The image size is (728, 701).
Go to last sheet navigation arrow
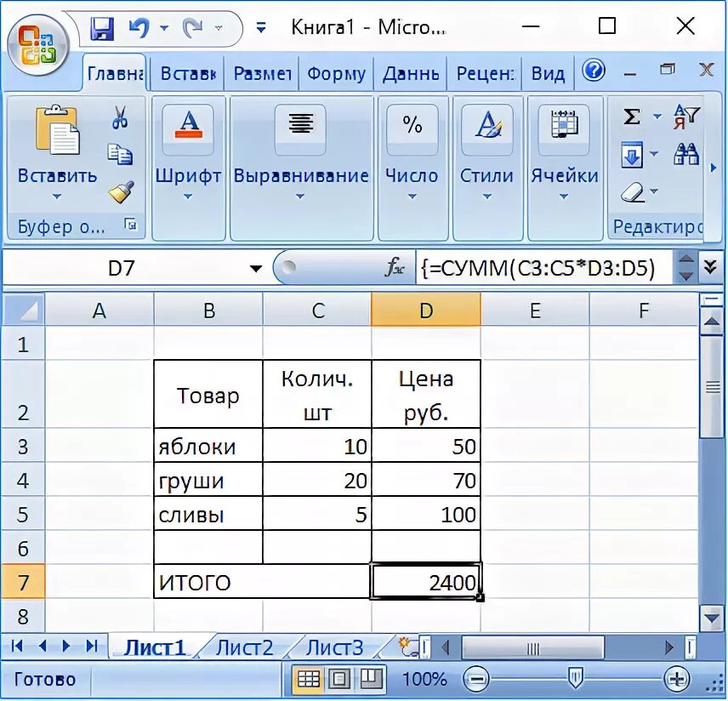point(92,646)
